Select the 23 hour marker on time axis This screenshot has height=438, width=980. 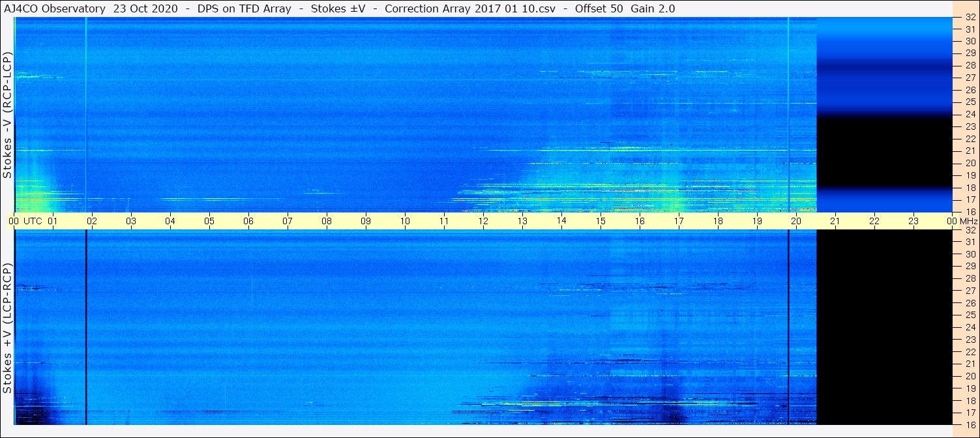913,221
